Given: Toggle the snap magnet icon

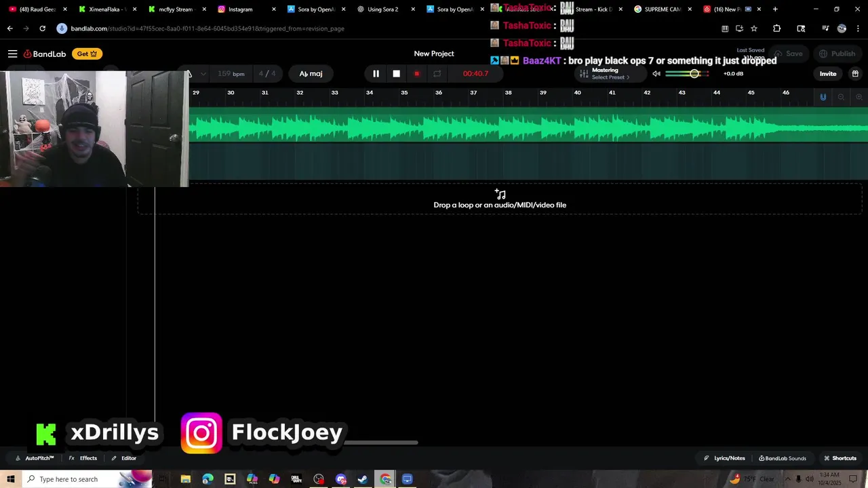Looking at the screenshot, I should point(823,97).
